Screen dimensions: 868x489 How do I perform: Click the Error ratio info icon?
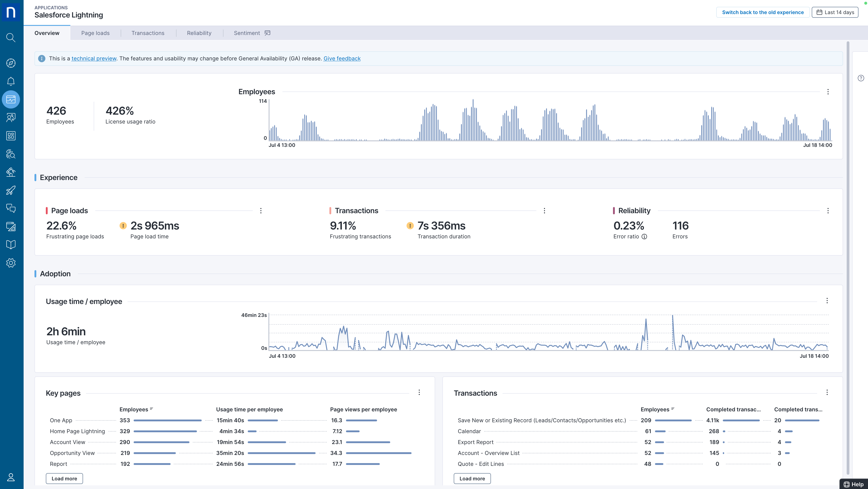[644, 237]
